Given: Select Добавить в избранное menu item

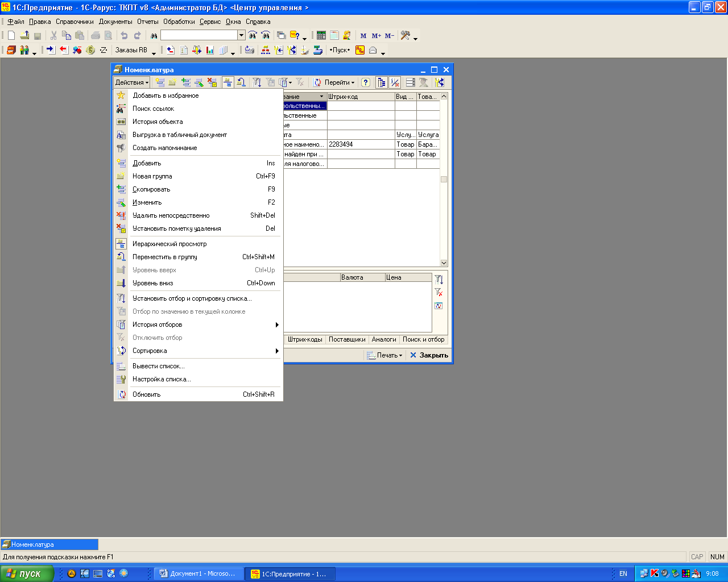Looking at the screenshot, I should tap(198, 95).
